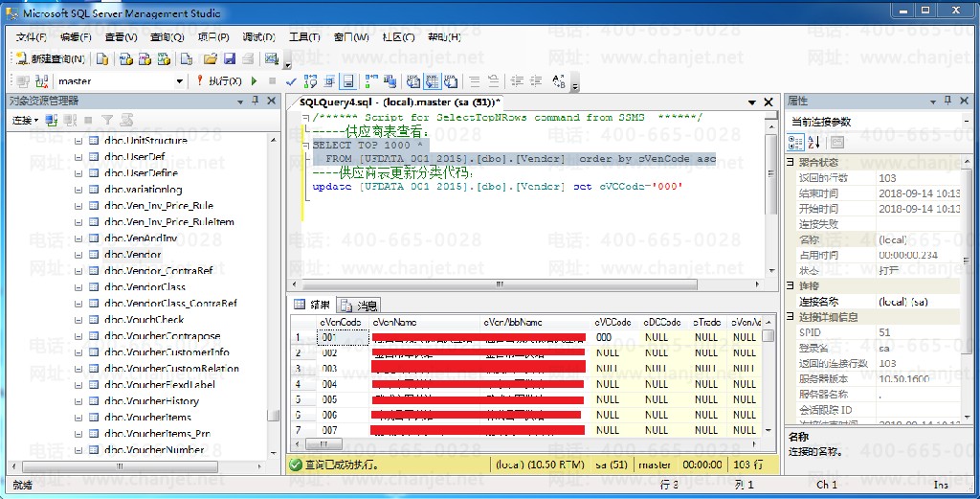Collapse the 连接详细信息 properties category
This screenshot has height=499, width=980.
pos(791,317)
